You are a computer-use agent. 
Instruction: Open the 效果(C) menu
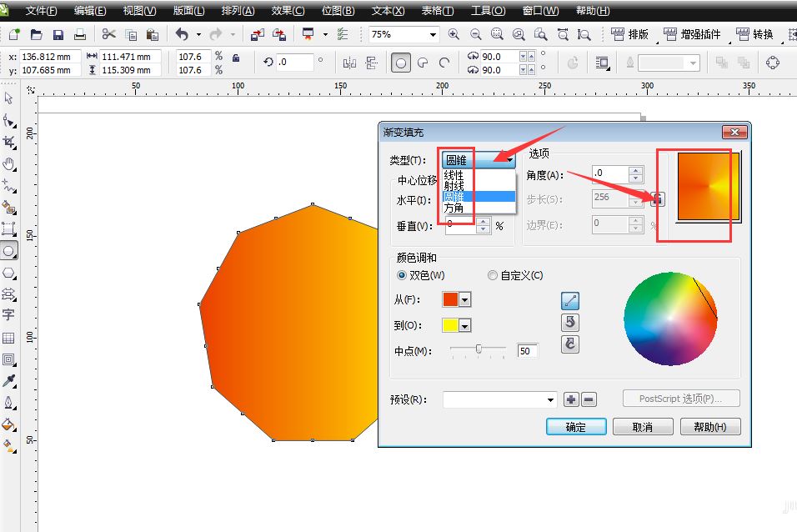pos(287,11)
